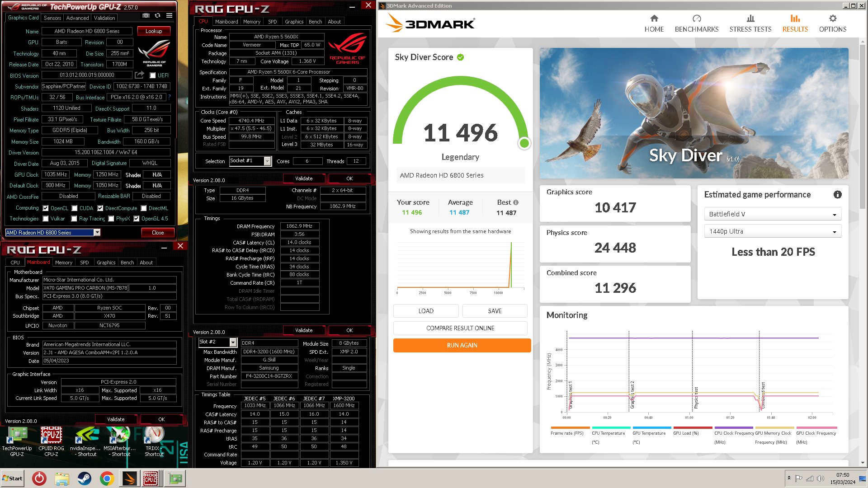This screenshot has height=488, width=868.
Task: Switch to the GPU-Z Advanced tab
Action: pyautogui.click(x=77, y=18)
